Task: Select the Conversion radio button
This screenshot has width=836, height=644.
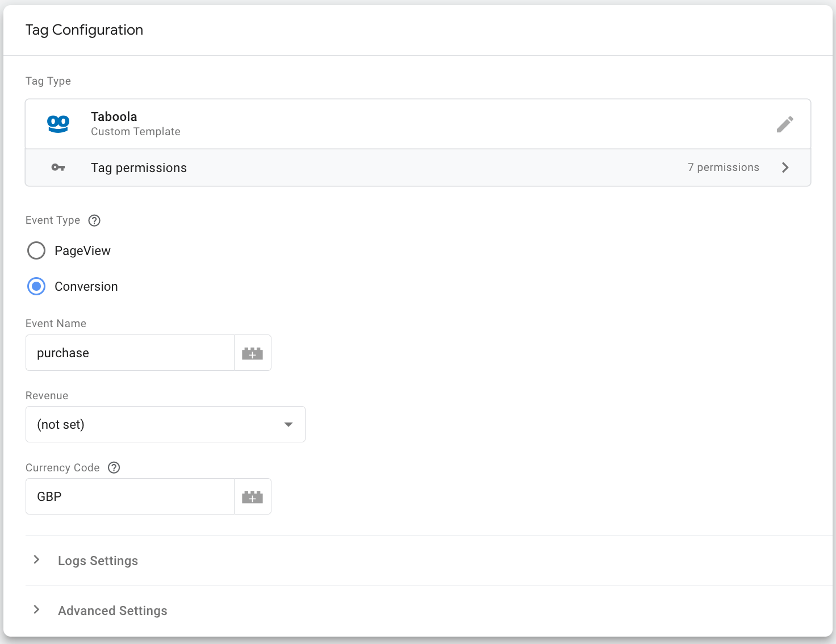Action: pyautogui.click(x=36, y=286)
